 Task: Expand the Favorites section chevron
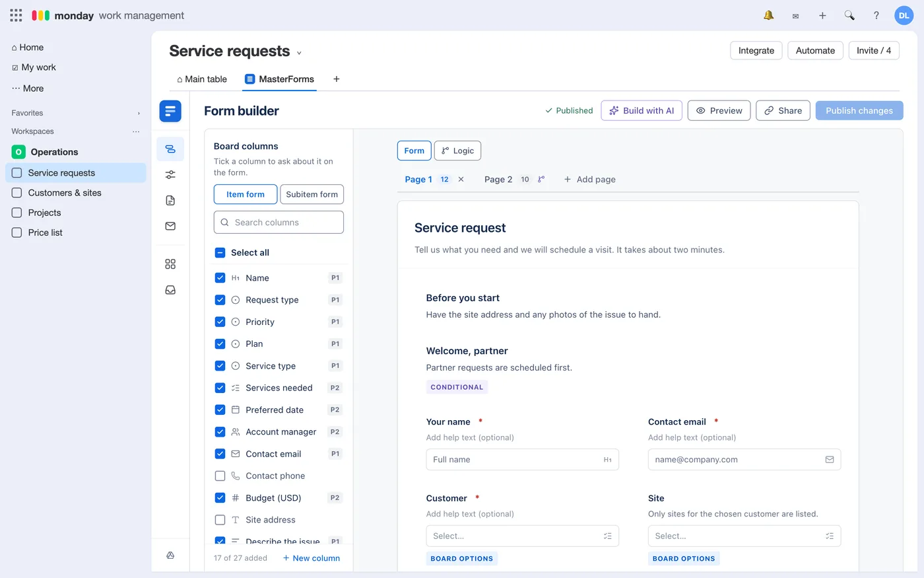139,113
